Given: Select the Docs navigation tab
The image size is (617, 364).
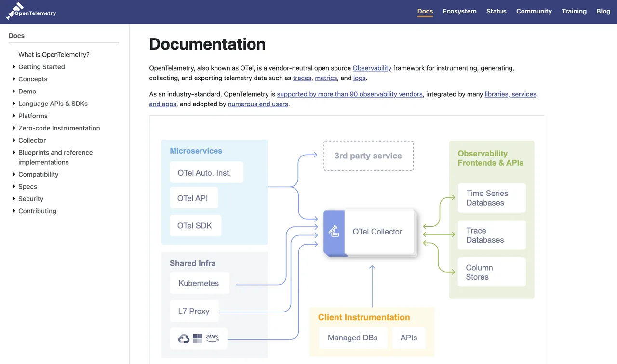Looking at the screenshot, I should pos(425,11).
